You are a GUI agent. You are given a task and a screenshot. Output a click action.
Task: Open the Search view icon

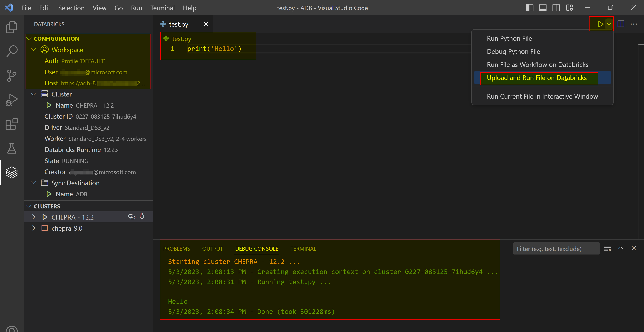coord(11,51)
